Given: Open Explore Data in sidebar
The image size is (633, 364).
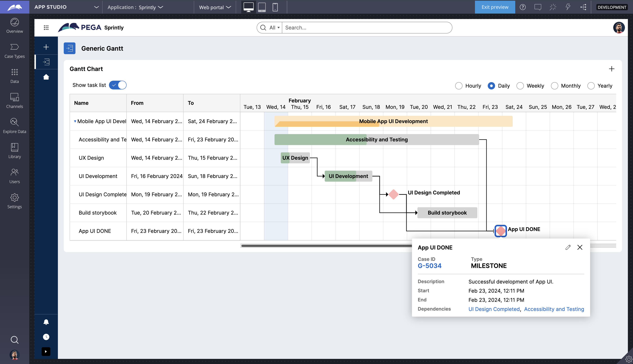Looking at the screenshot, I should [14, 126].
